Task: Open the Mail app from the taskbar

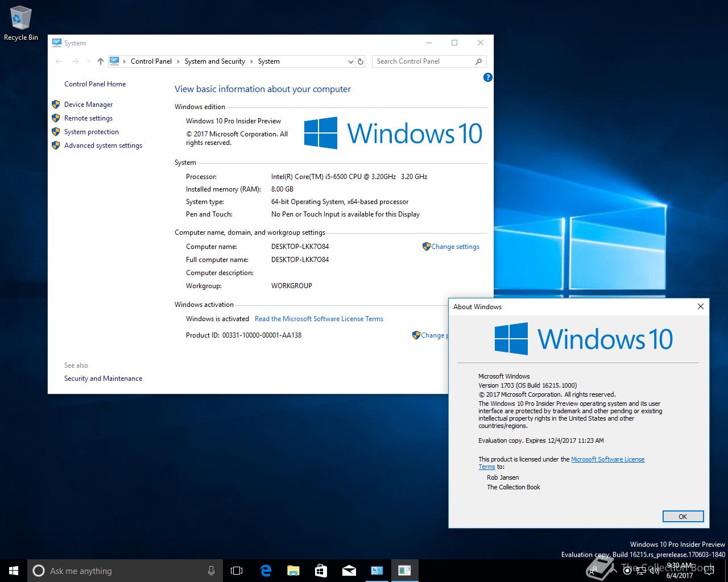Action: (349, 571)
